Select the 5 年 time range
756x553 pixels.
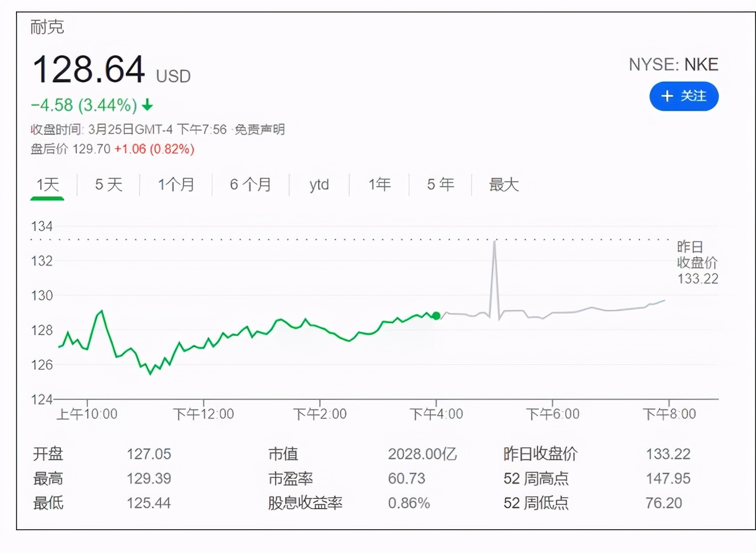pyautogui.click(x=439, y=184)
